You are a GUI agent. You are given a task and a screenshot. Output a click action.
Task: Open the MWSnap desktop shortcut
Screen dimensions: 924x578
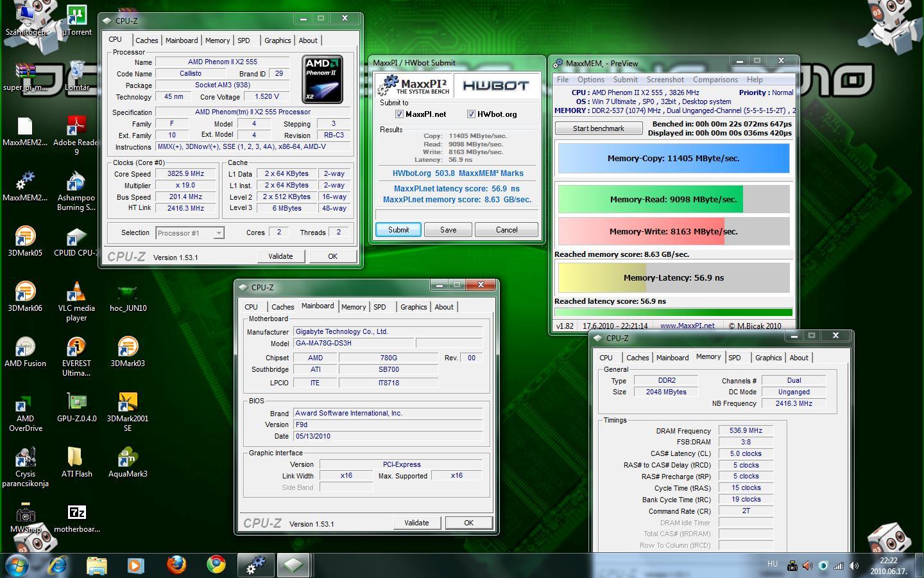click(x=25, y=518)
